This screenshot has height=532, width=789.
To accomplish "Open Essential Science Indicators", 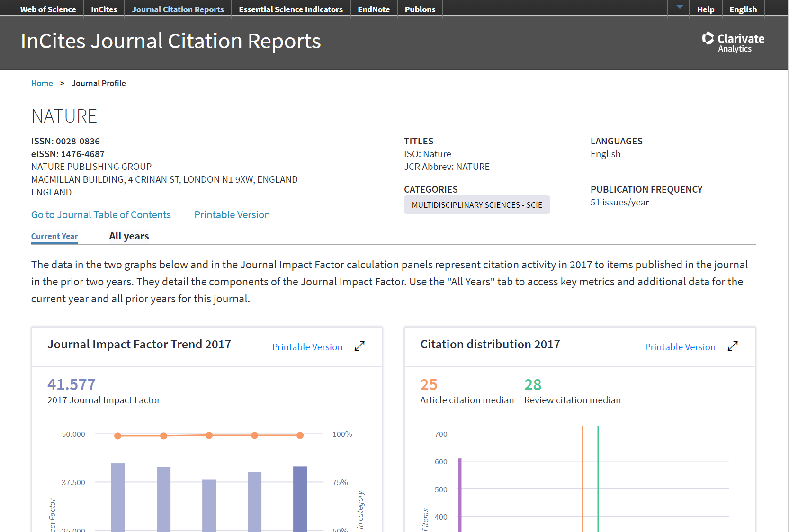I will coord(291,9).
